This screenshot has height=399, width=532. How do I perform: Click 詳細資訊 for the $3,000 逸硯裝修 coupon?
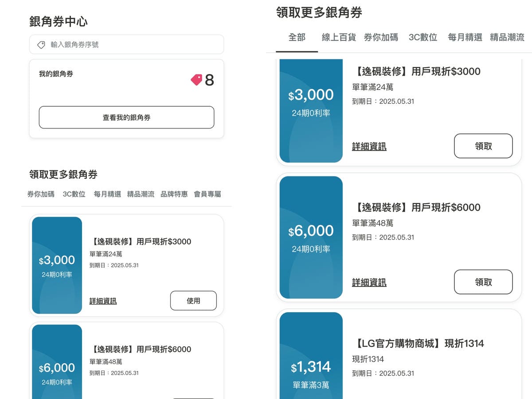(369, 146)
